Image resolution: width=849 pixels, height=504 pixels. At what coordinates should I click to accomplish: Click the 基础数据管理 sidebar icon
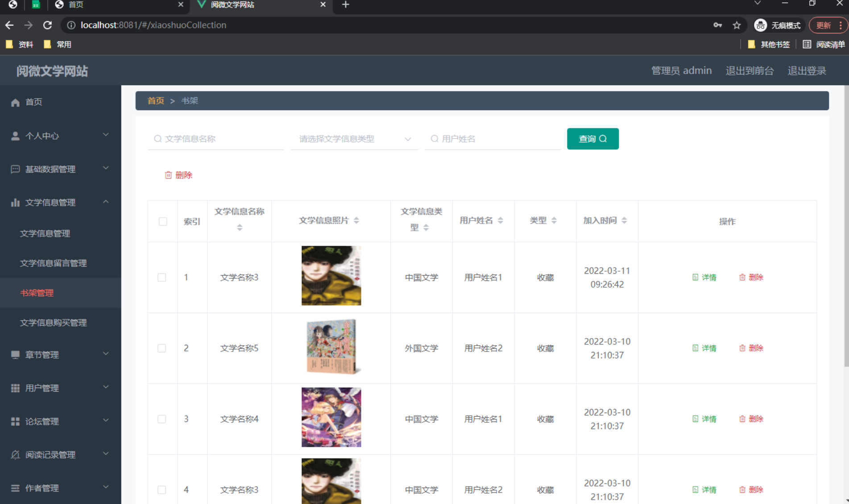point(15,169)
